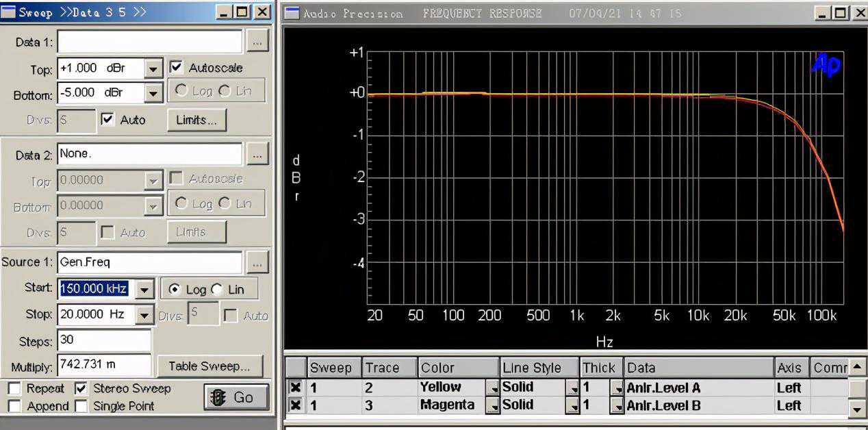Expand the Start frequency dropdown
The width and height of the screenshot is (868, 430).
pyautogui.click(x=144, y=290)
